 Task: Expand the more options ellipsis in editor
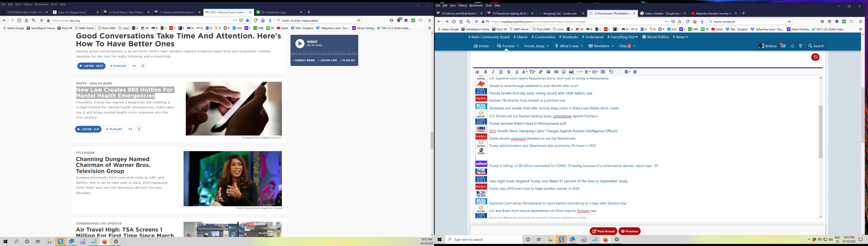[x=579, y=72]
